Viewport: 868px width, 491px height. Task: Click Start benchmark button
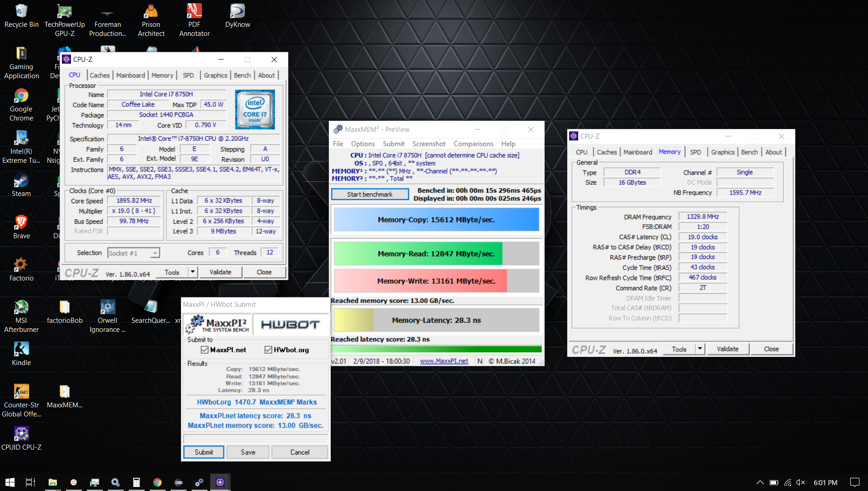(370, 194)
